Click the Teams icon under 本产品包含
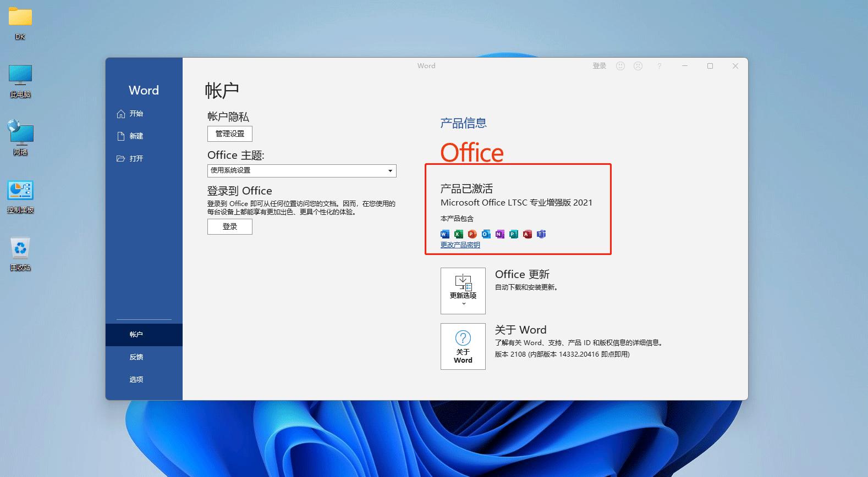This screenshot has height=477, width=868. tap(541, 234)
